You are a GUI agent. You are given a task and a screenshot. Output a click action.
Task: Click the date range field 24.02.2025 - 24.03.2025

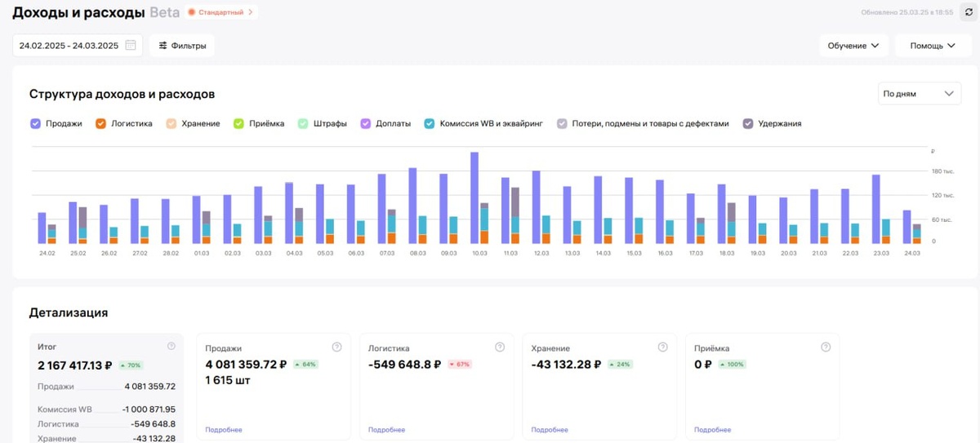click(78, 46)
